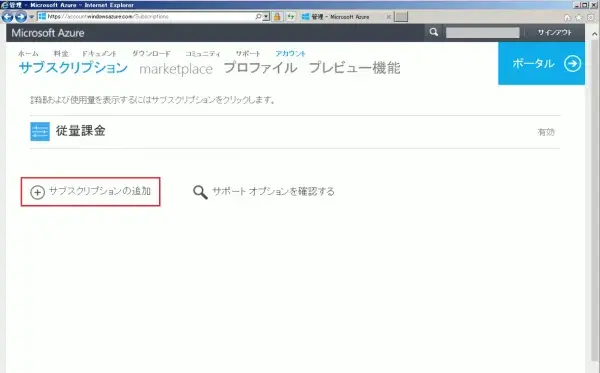The height and width of the screenshot is (373, 600).
Task: Close the Microsoft Azure browser tab
Action: [x=388, y=17]
